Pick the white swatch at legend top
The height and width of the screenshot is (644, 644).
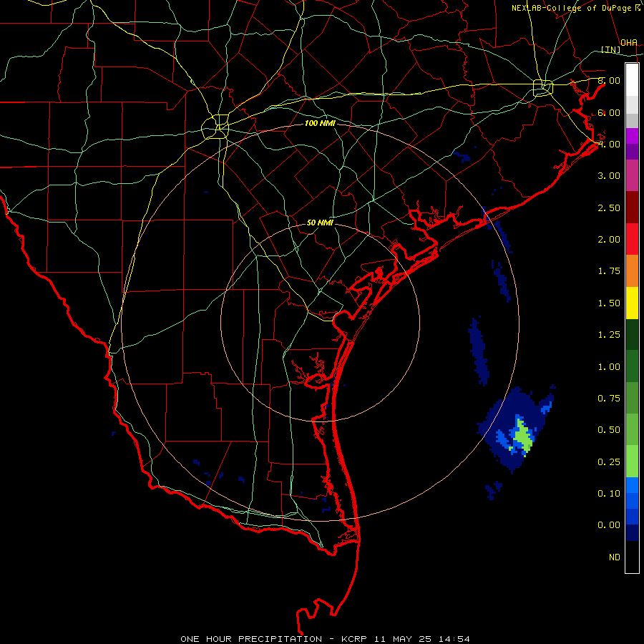632,79
